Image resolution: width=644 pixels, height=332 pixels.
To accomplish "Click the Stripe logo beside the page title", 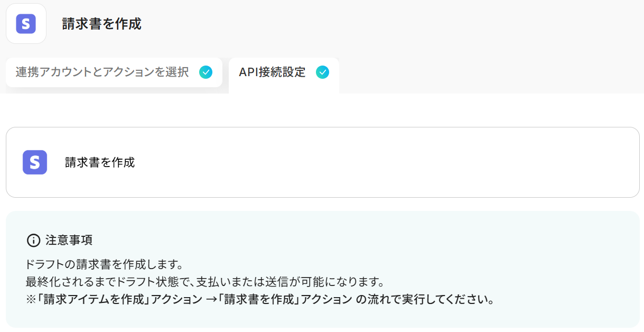I will pyautogui.click(x=26, y=24).
